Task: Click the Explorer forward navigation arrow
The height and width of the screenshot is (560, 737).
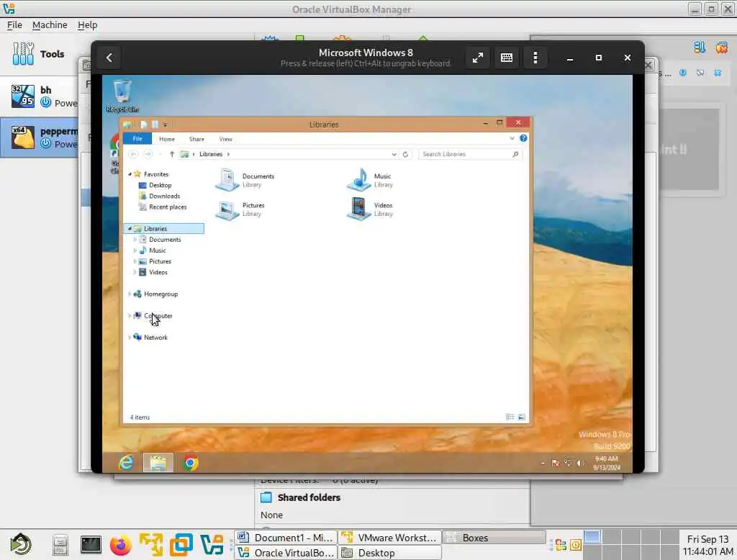Action: (148, 154)
